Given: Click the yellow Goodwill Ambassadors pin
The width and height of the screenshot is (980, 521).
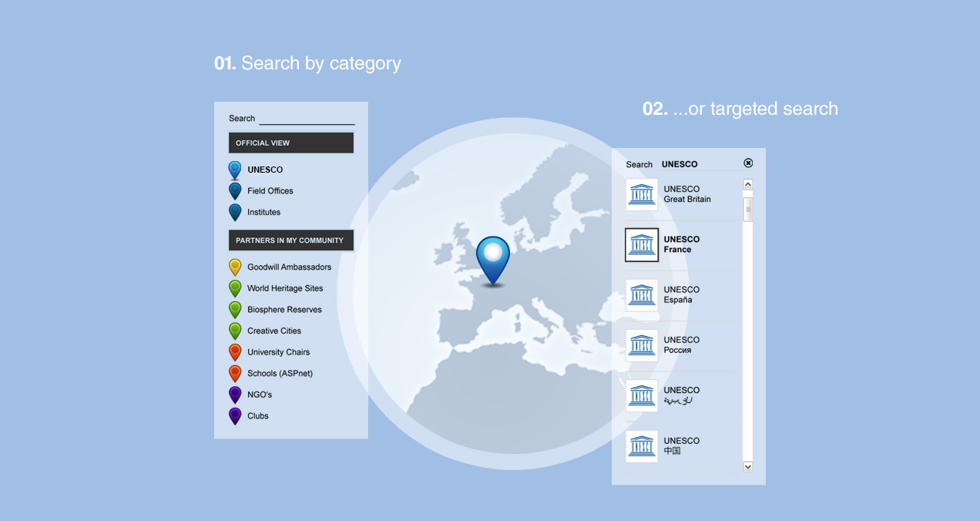Looking at the screenshot, I should pyautogui.click(x=235, y=267).
